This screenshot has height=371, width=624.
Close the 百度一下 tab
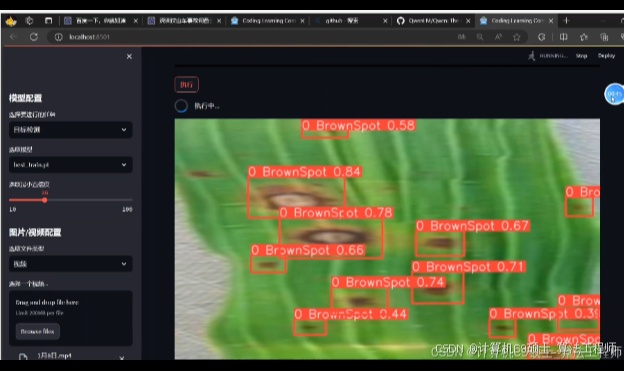[136, 21]
